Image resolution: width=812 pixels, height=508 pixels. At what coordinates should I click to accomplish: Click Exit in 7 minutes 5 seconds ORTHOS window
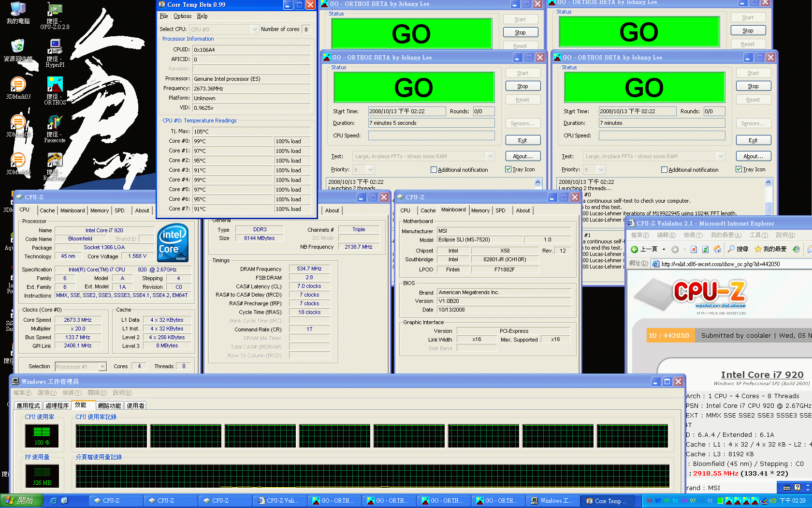pos(523,140)
